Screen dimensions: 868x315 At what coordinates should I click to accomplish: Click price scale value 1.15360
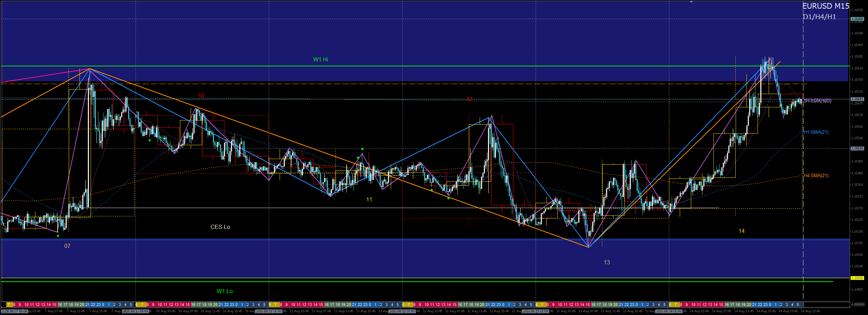point(857,185)
